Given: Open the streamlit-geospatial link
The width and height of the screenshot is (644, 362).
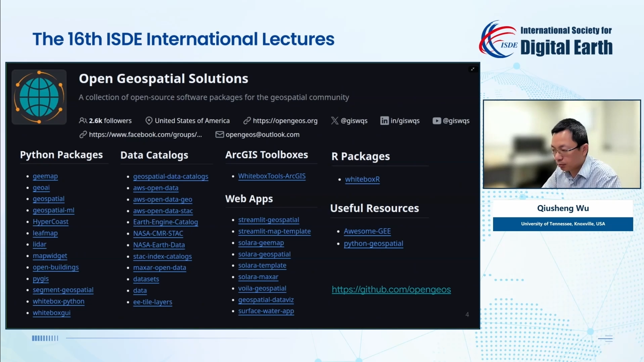Looking at the screenshot, I should (x=269, y=220).
